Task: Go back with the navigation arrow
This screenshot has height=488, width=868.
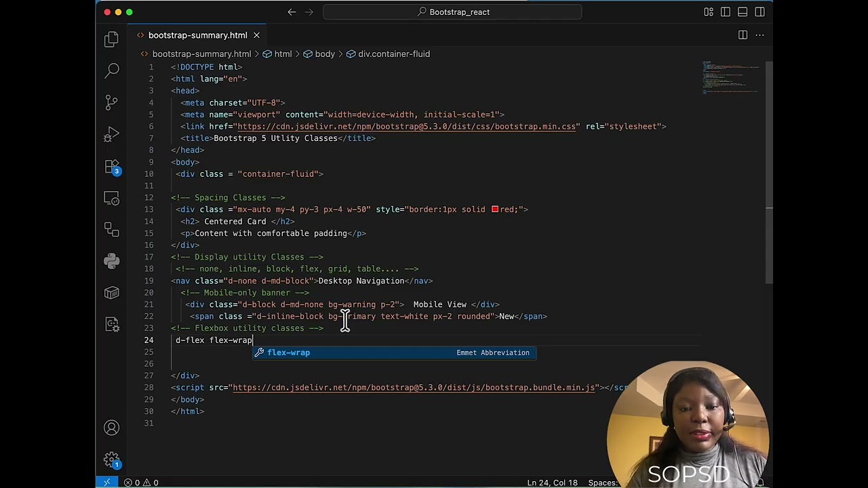Action: click(292, 12)
